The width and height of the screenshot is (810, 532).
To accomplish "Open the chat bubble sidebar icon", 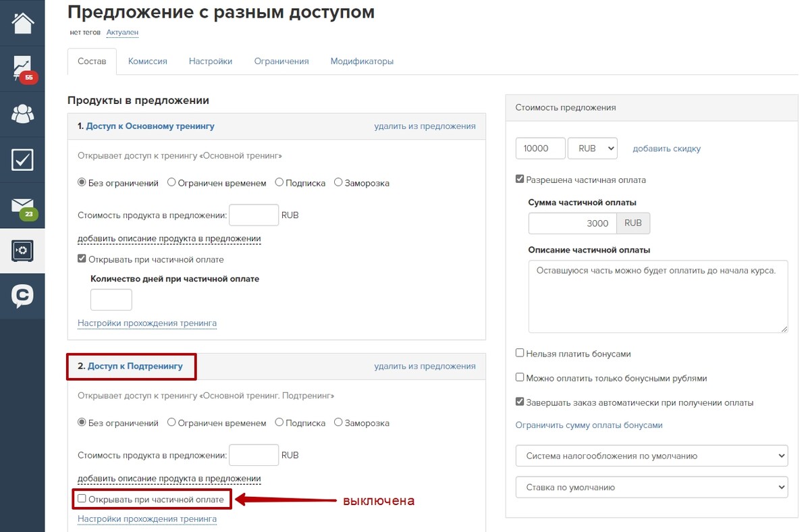I will (x=22, y=296).
